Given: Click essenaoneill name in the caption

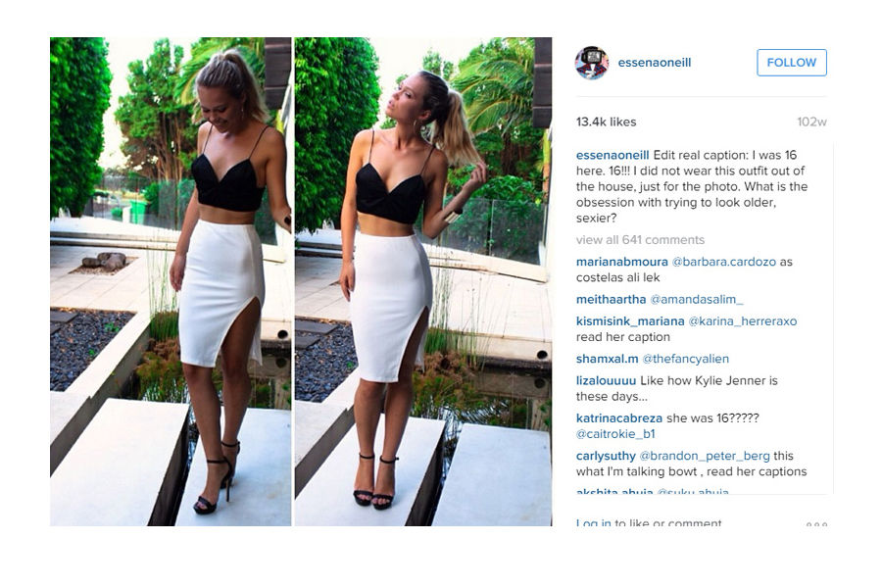Looking at the screenshot, I should (x=612, y=155).
